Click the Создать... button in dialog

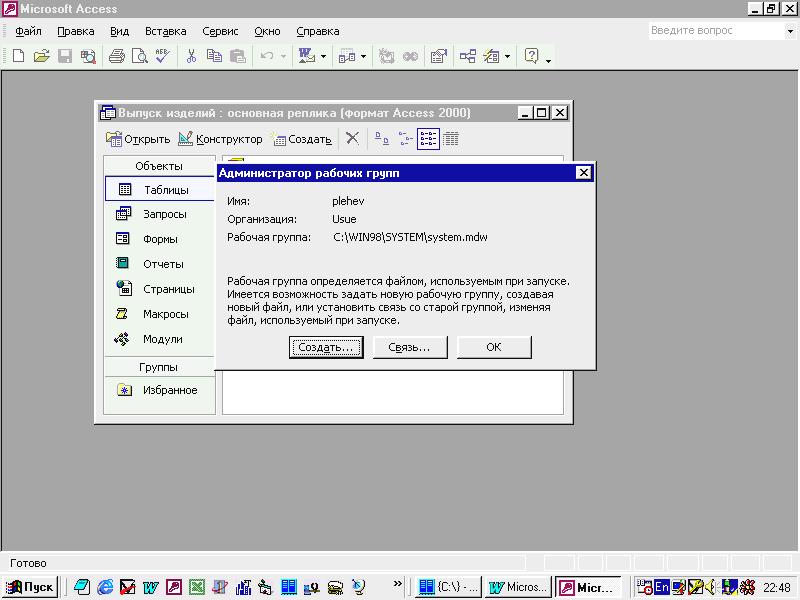[326, 347]
